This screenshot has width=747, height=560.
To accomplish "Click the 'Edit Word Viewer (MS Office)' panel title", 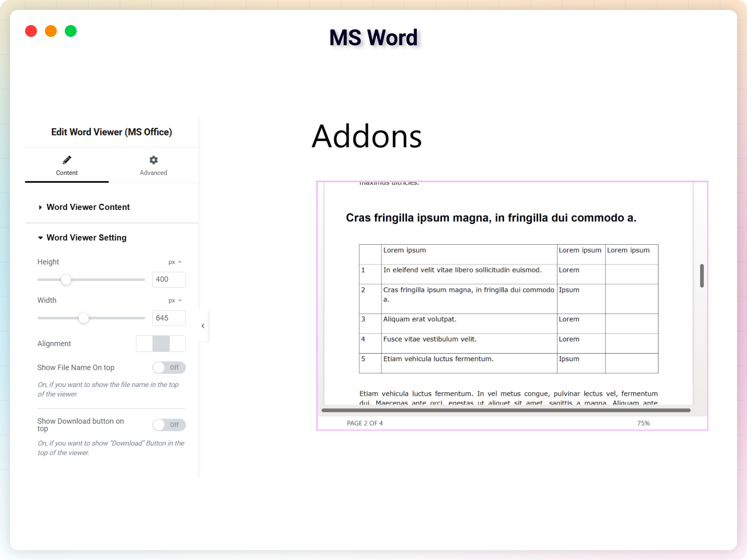I will tap(112, 132).
